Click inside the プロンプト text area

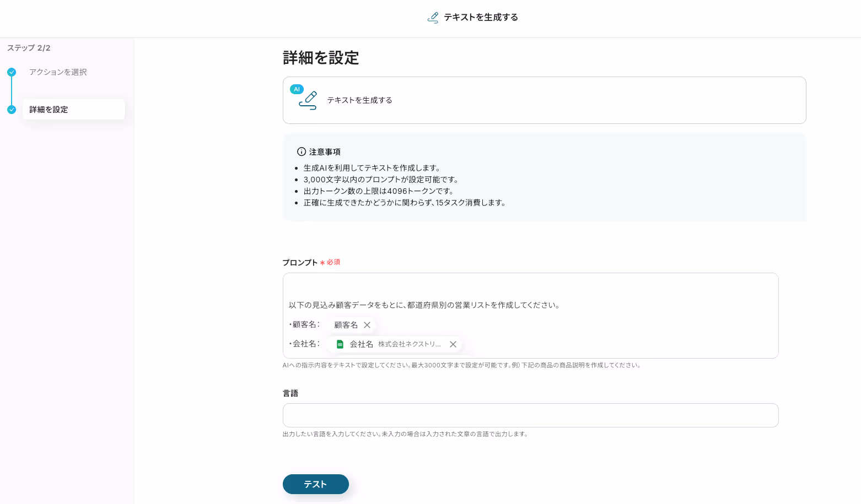tap(530, 316)
